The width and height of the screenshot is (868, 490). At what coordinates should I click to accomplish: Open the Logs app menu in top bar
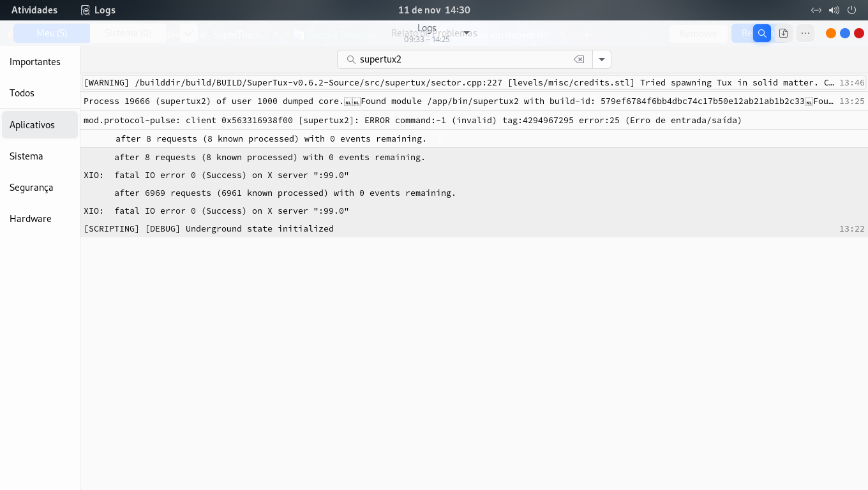[x=98, y=10]
